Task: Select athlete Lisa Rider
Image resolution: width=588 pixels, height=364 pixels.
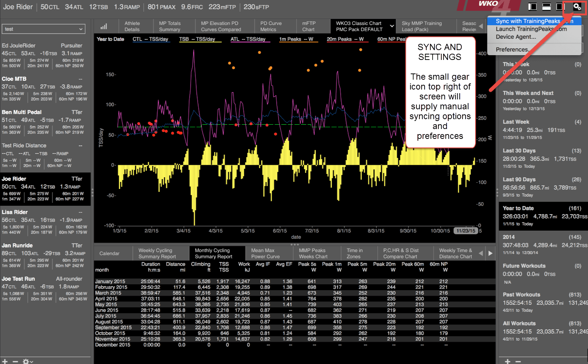Action: [x=45, y=222]
